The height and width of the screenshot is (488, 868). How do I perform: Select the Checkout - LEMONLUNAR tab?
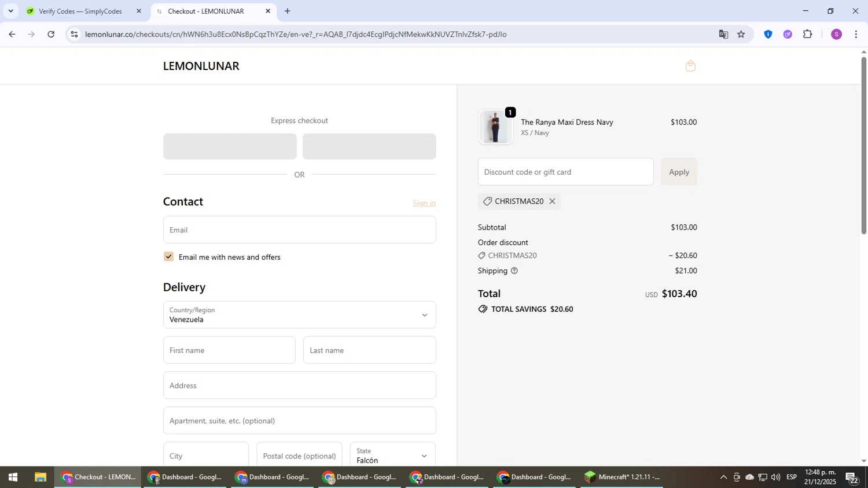point(206,11)
